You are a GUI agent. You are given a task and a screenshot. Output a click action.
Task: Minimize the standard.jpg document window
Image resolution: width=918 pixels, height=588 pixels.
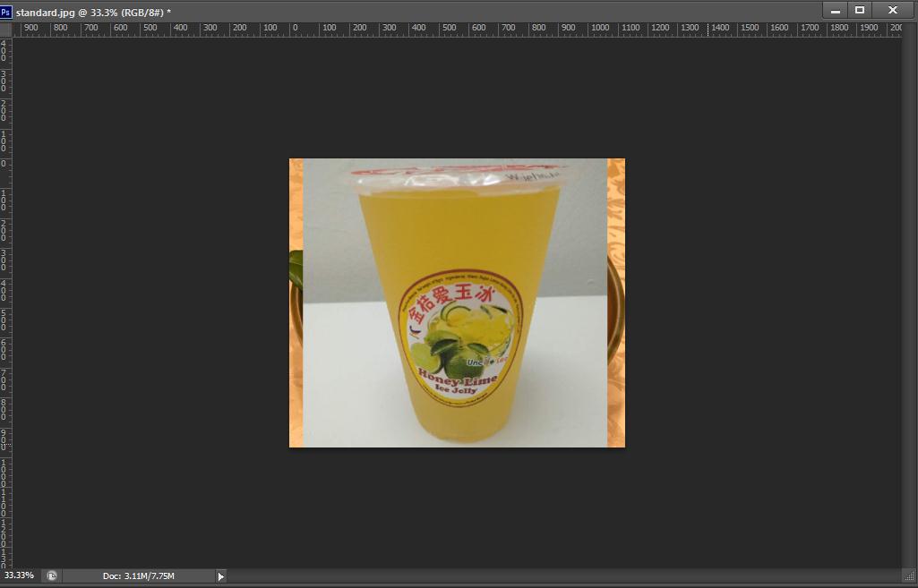click(835, 11)
